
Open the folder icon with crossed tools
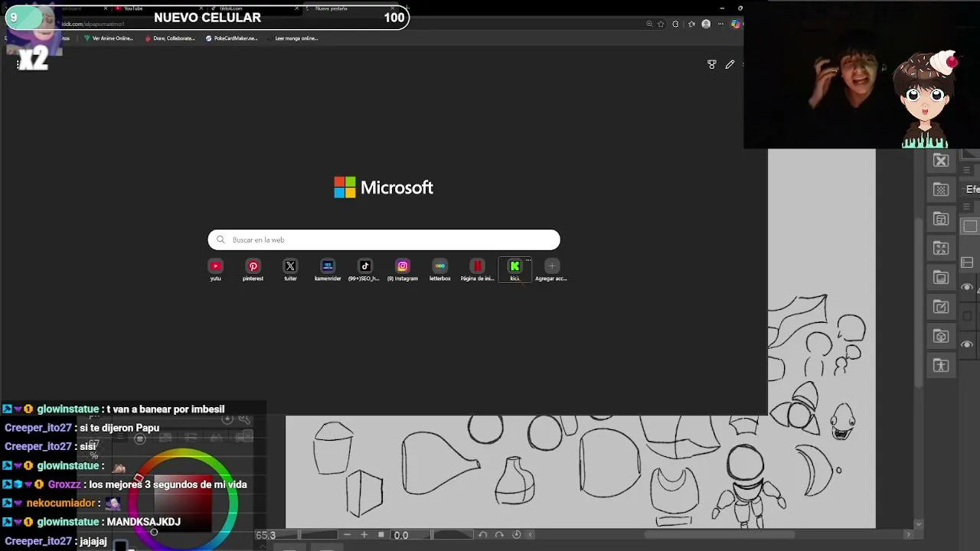coord(941,161)
